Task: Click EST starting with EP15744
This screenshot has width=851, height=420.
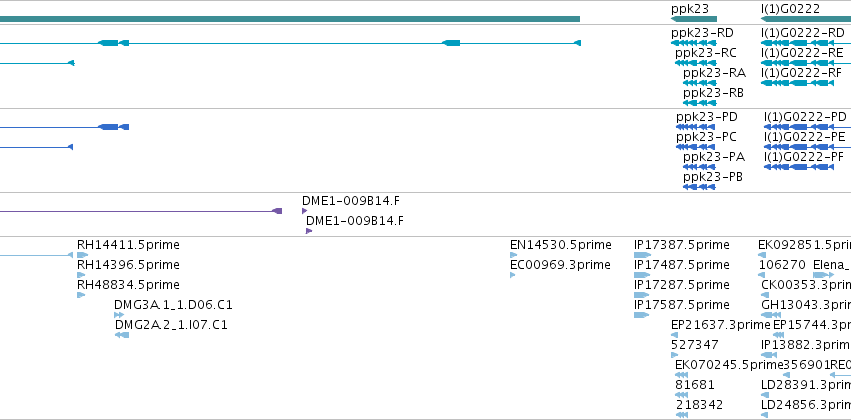Action: 812,326
